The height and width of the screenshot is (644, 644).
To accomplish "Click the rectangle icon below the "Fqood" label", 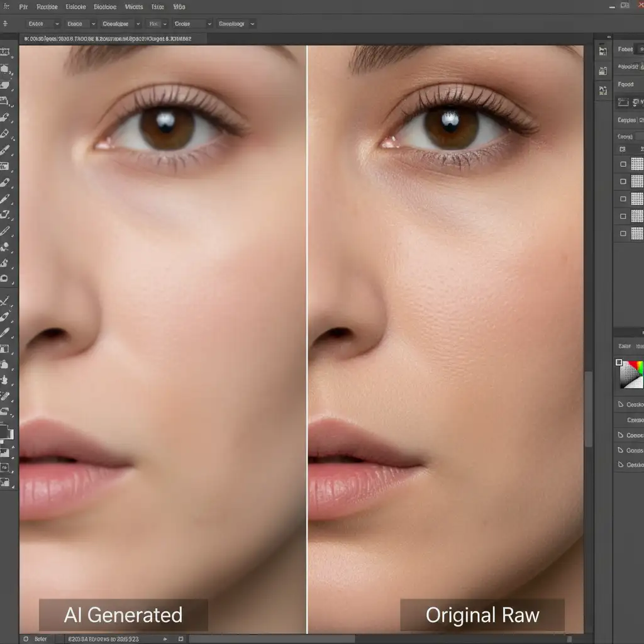I will coord(623,102).
